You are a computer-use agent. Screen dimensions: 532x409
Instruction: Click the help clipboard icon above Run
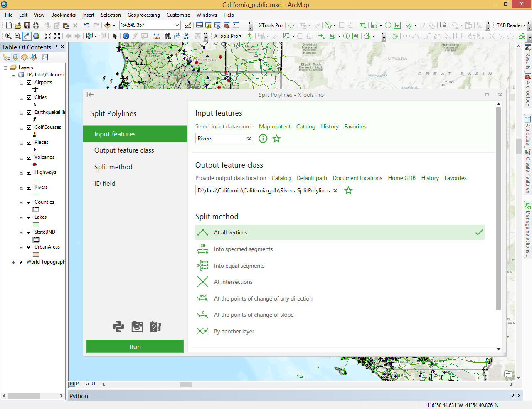coord(155,327)
